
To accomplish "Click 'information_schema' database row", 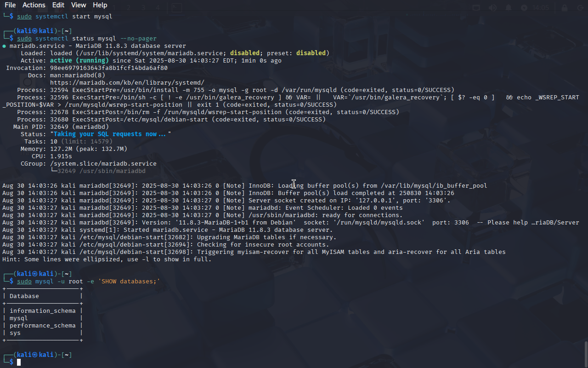I will [43, 311].
